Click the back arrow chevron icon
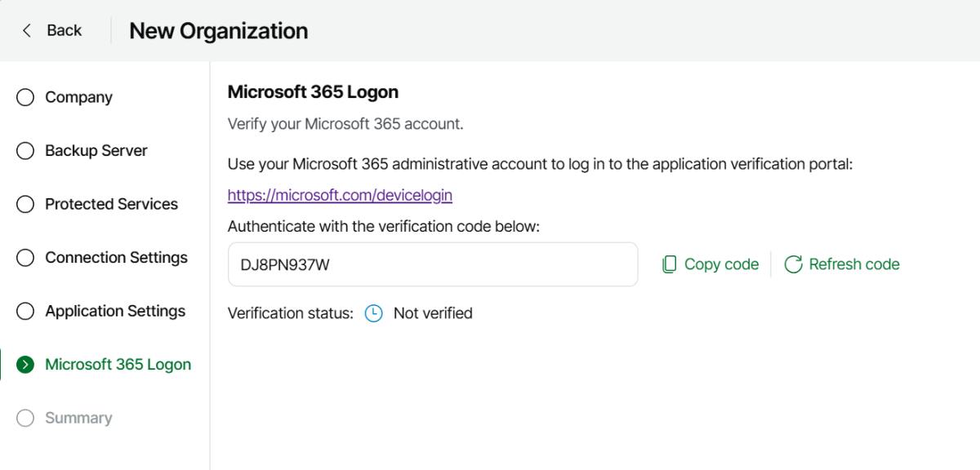The height and width of the screenshot is (470, 980). click(27, 30)
